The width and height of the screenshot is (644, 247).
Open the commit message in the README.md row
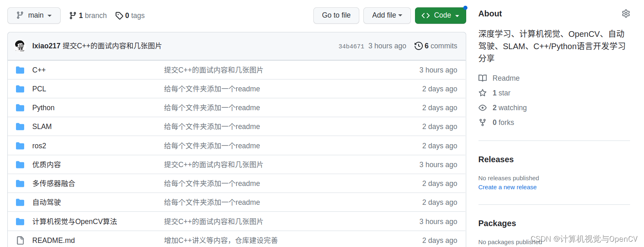(x=221, y=240)
